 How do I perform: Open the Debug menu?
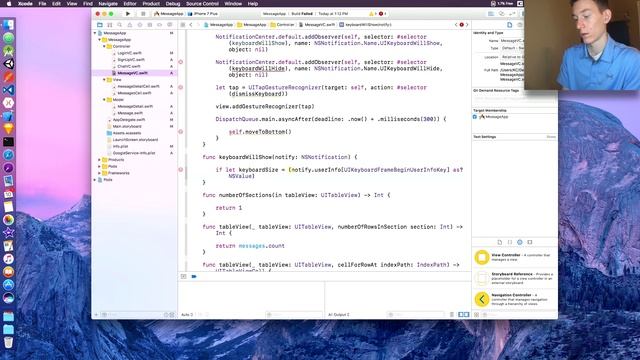coord(173,4)
